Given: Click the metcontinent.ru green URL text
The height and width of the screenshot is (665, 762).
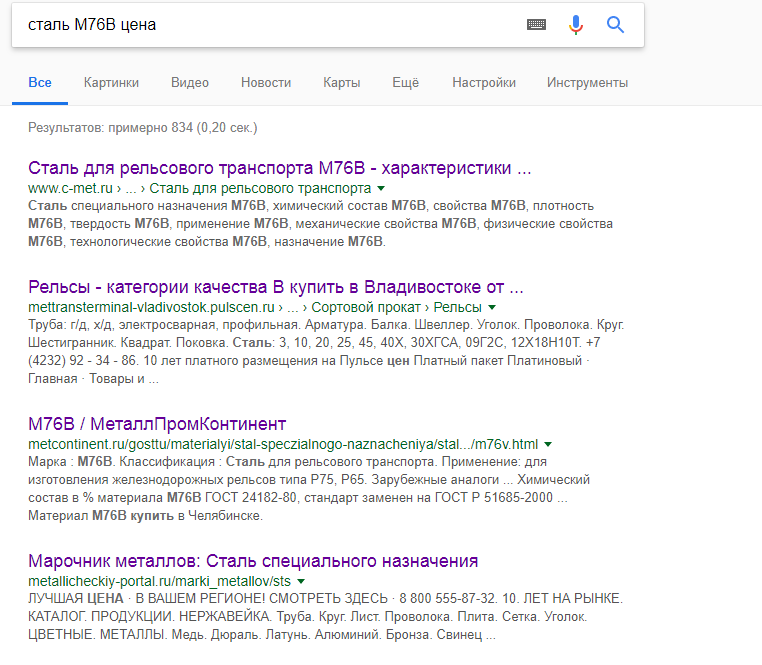Looking at the screenshot, I should 283,444.
